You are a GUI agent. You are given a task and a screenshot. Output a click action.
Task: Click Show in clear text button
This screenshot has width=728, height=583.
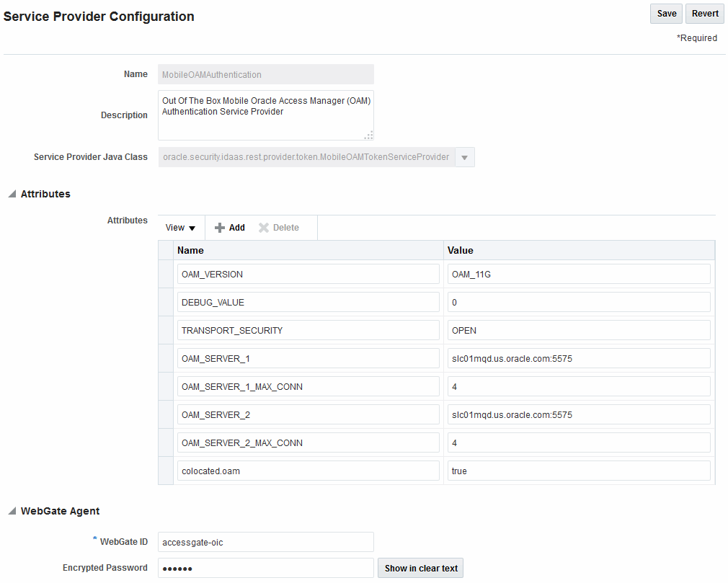[x=421, y=568]
